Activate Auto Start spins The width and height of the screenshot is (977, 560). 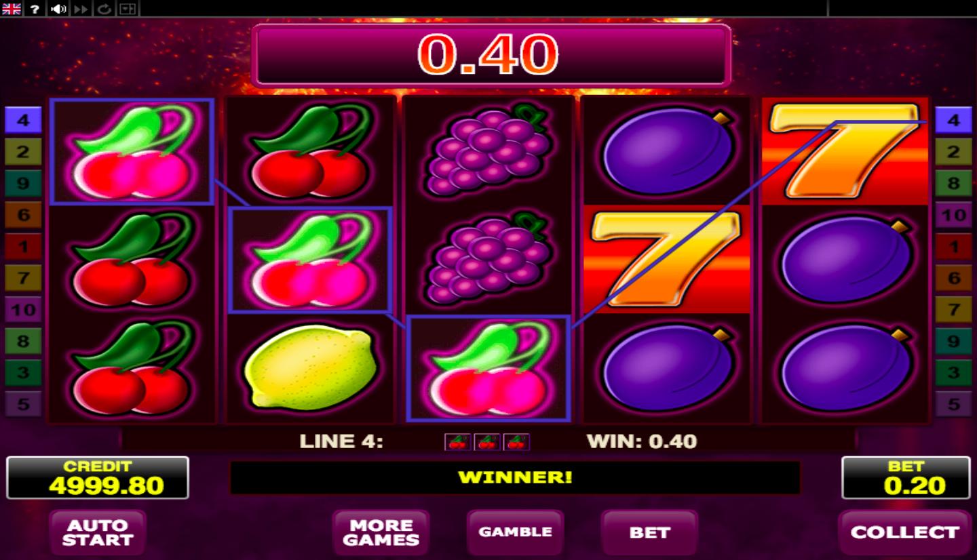(x=98, y=532)
